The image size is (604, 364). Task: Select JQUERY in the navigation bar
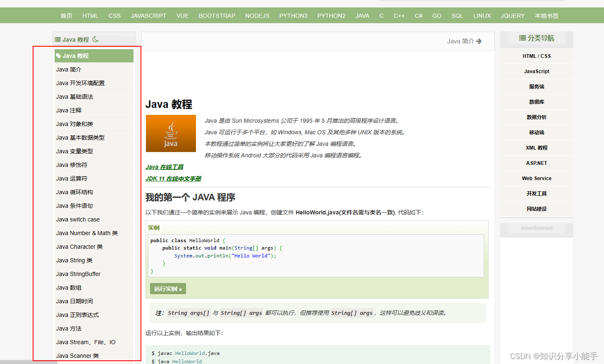click(x=513, y=16)
